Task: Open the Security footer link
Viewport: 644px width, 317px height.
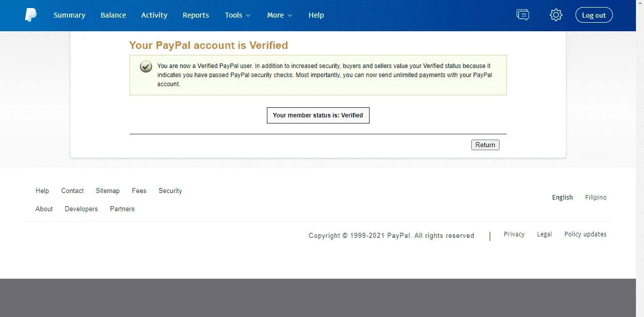Action: (170, 191)
